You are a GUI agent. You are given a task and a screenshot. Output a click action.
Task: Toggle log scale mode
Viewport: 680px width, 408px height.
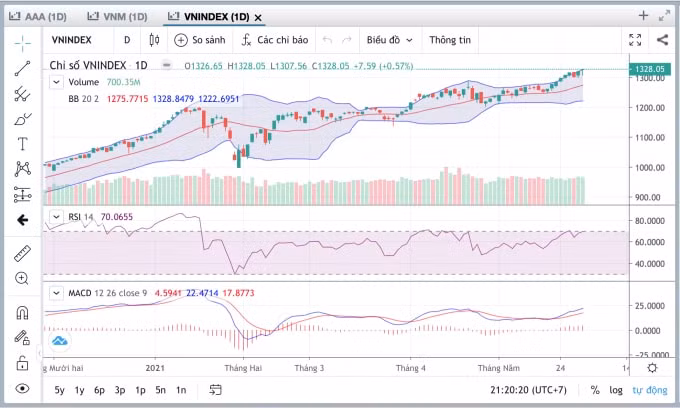coord(616,390)
